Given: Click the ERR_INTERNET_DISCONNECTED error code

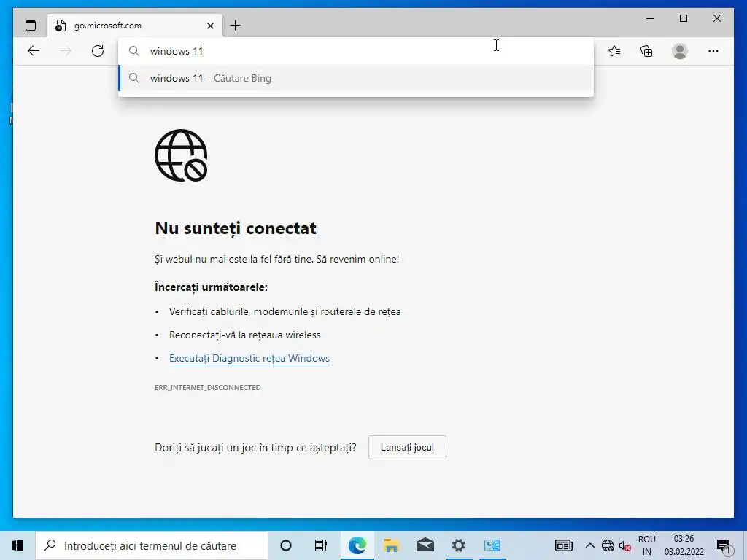Looking at the screenshot, I should click(x=208, y=388).
